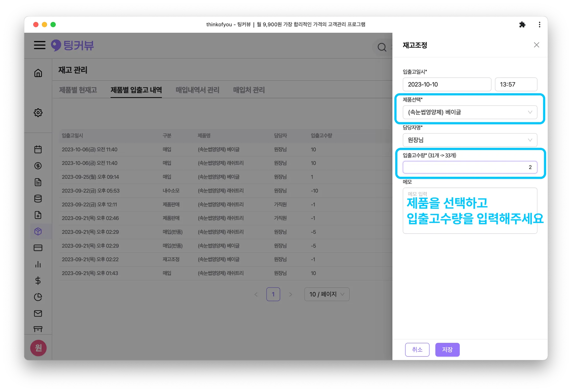Expand the 담당자명 원장님 dropdown

pos(470,140)
